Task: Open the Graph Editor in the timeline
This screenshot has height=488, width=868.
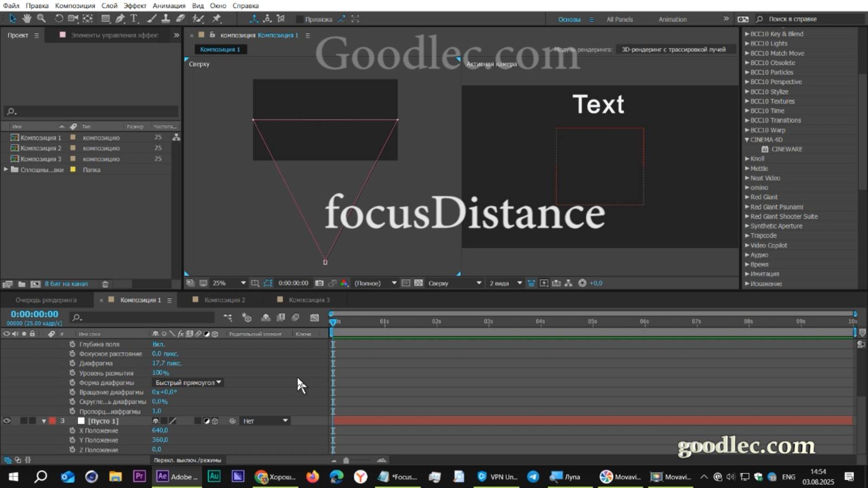Action: tap(315, 318)
